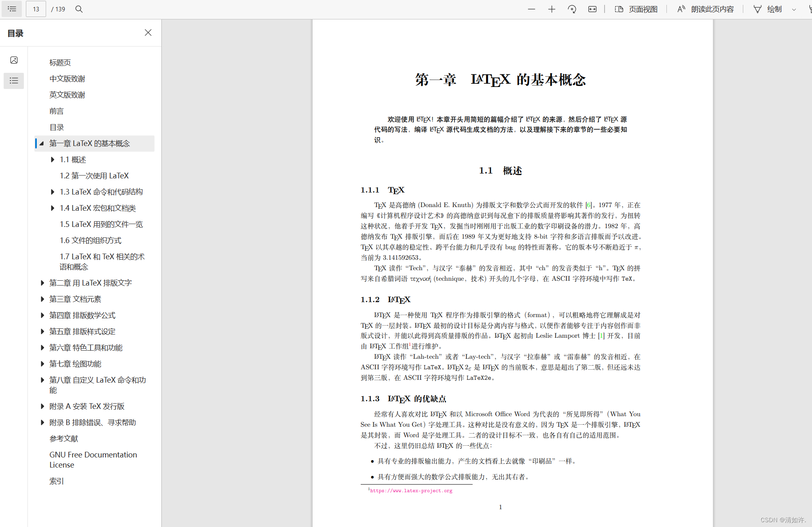The image size is (812, 527).
Task: Click the 1.1.1 TeX subsection heading
Action: [383, 190]
